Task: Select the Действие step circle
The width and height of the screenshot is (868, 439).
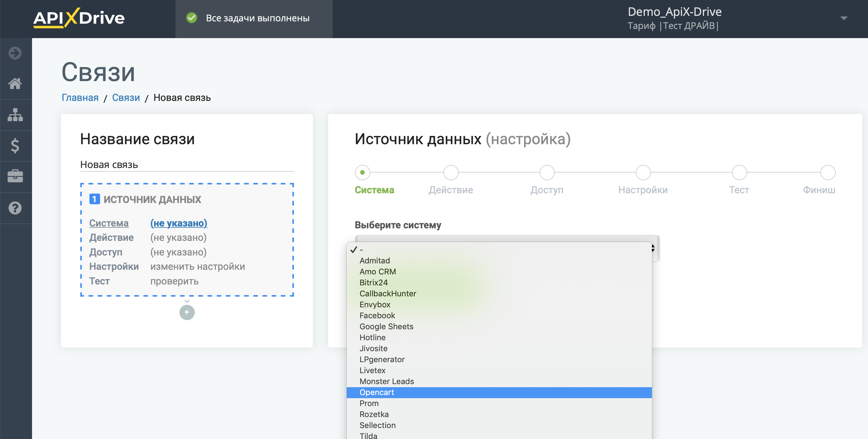Action: (x=451, y=172)
